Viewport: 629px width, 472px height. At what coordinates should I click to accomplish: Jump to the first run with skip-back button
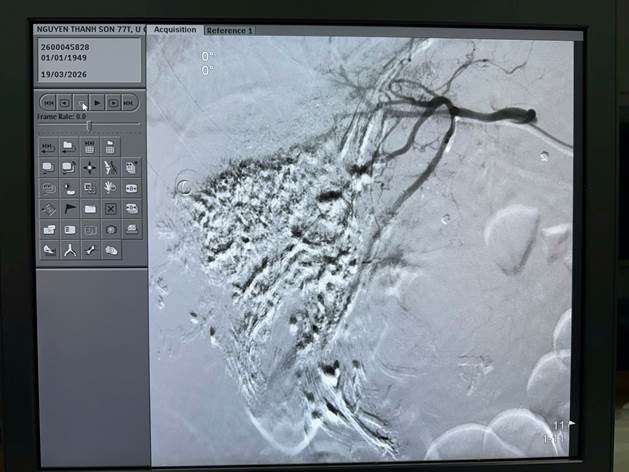pyautogui.click(x=47, y=102)
